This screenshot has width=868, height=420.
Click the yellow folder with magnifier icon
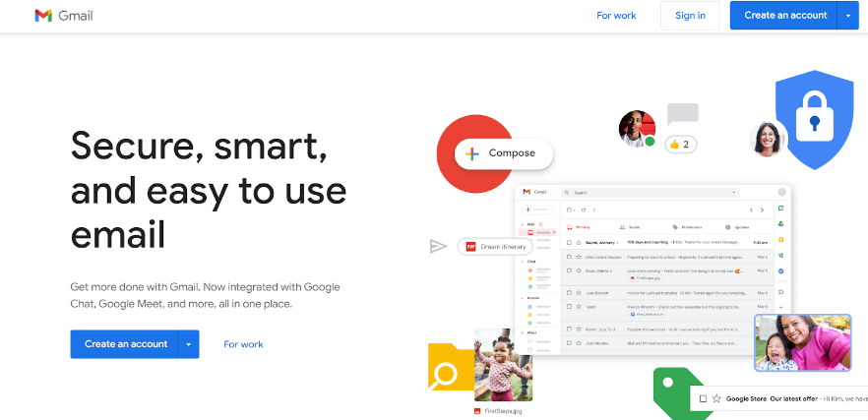[451, 367]
